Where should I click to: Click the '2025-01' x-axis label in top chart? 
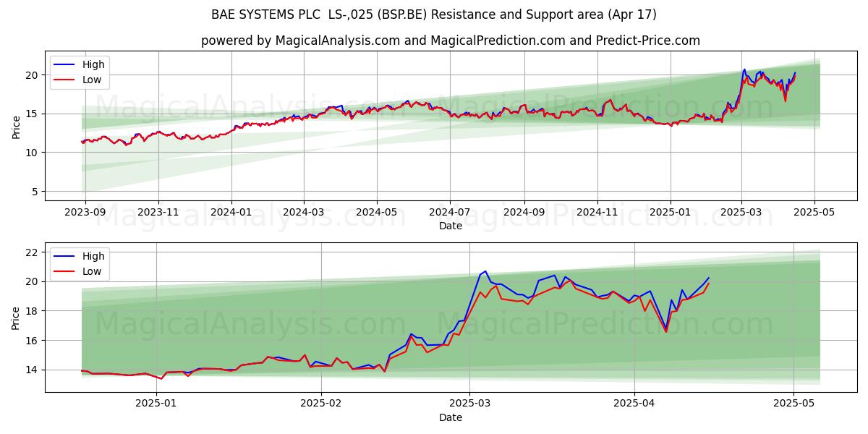[x=670, y=213]
